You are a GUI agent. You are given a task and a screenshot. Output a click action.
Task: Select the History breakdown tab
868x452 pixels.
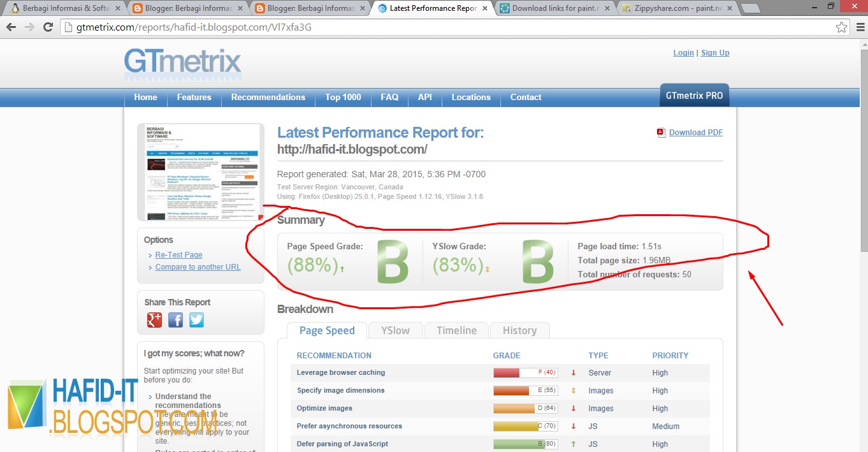[x=519, y=330]
